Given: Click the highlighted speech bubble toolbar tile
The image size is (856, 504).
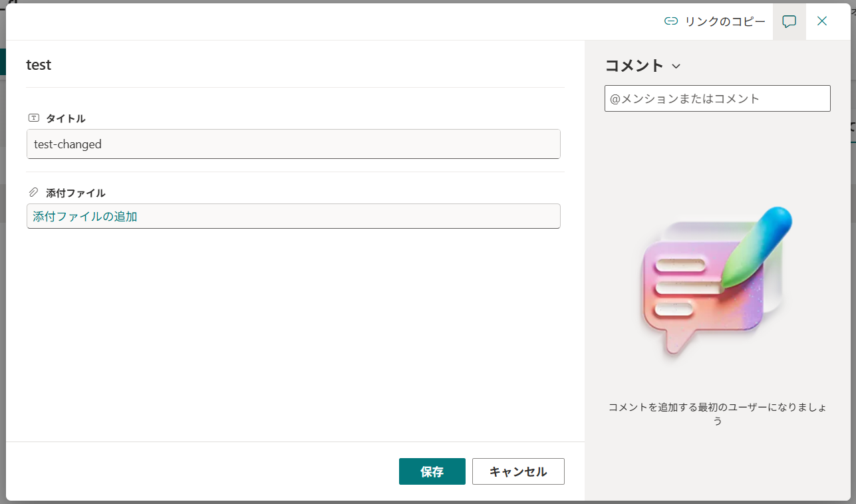Looking at the screenshot, I should [789, 21].
